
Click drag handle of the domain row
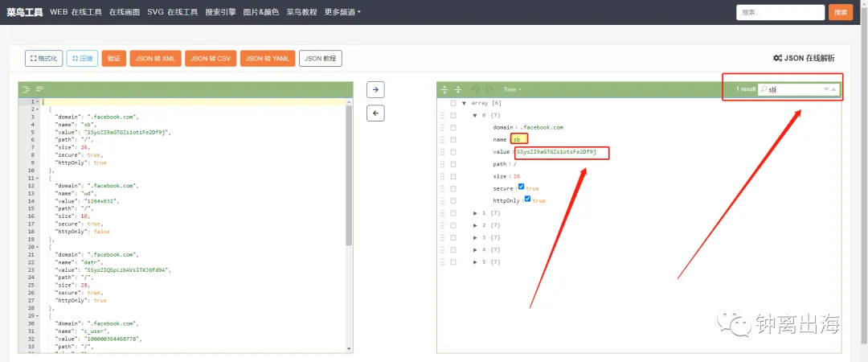tap(442, 127)
